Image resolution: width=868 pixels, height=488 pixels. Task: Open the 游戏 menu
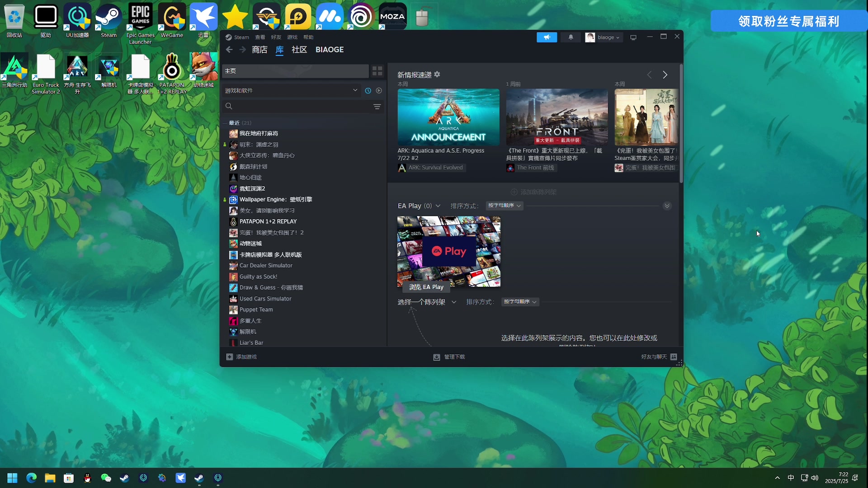coord(292,38)
